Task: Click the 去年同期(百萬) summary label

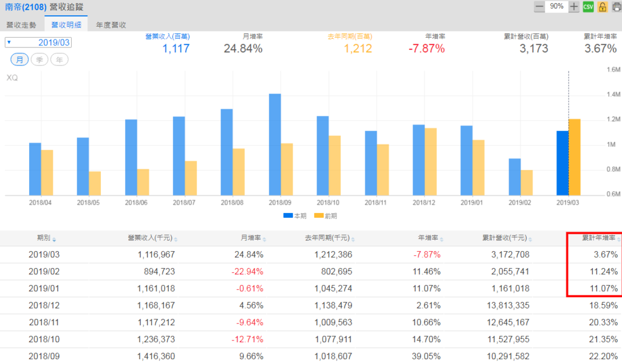Action: click(350, 36)
